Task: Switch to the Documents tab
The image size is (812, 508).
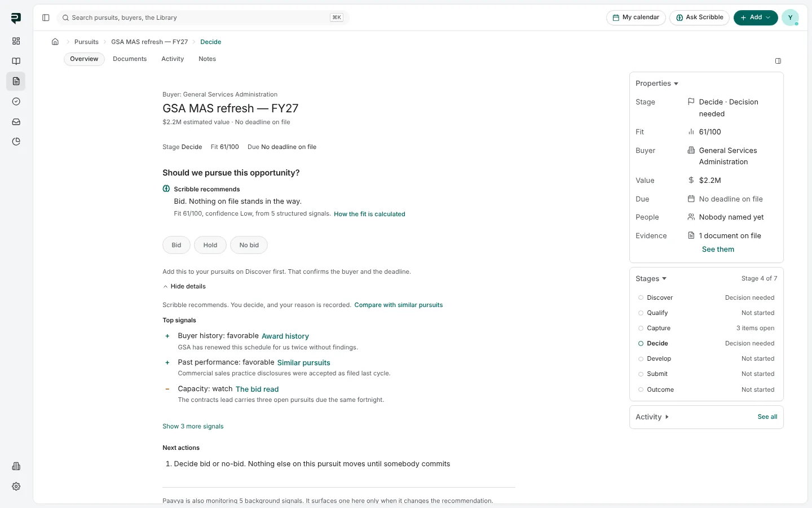Action: 130,59
